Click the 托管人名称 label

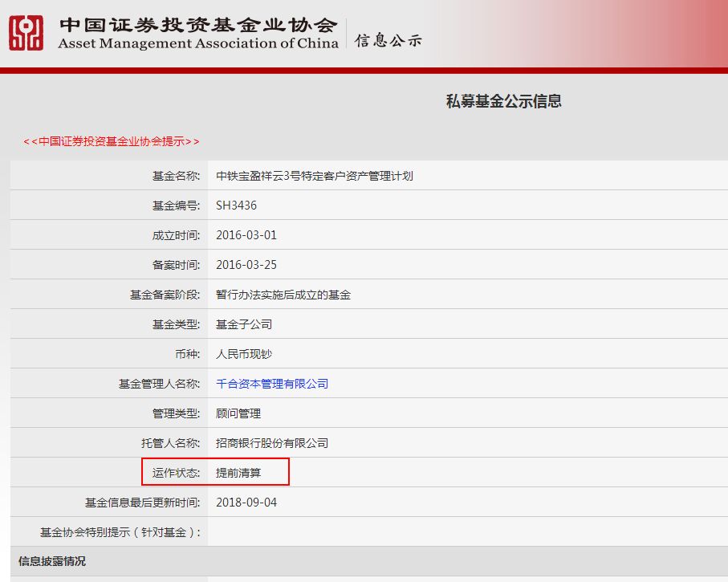170,443
